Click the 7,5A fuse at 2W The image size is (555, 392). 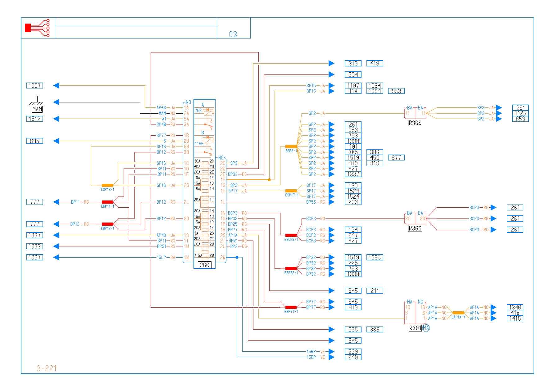[x=205, y=255]
